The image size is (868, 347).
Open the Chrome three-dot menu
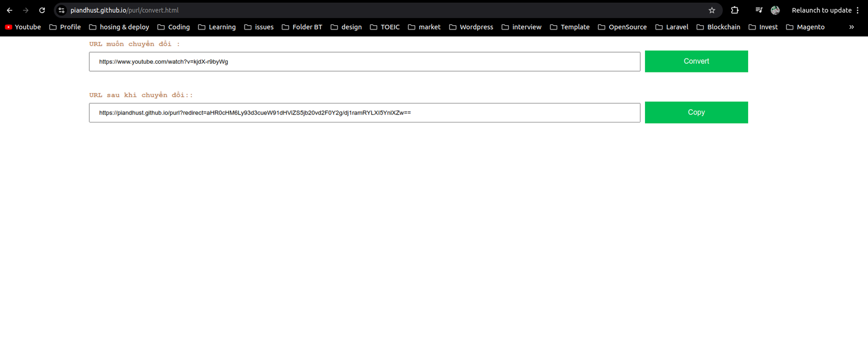[x=857, y=10]
